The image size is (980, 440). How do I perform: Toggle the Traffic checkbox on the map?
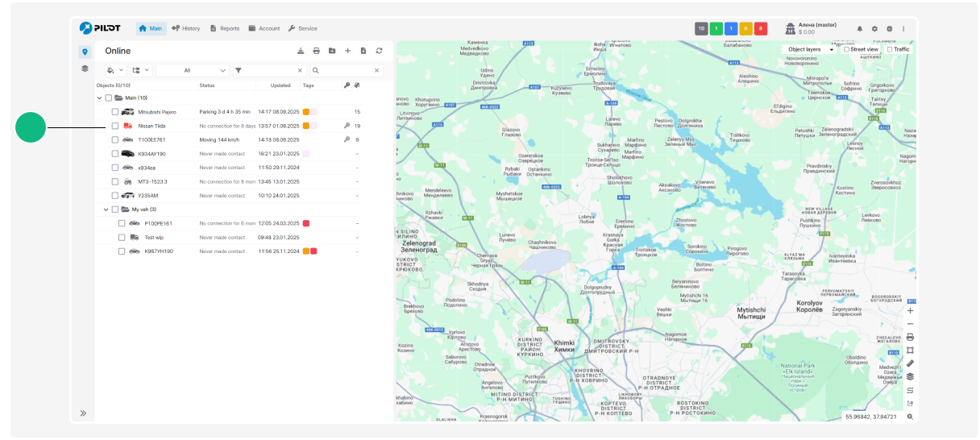click(x=890, y=49)
